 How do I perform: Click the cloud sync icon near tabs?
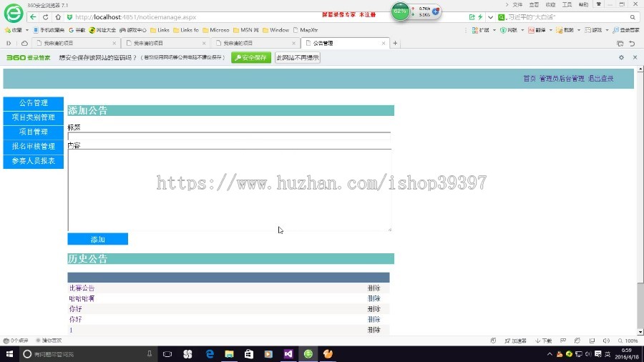pos(24,43)
